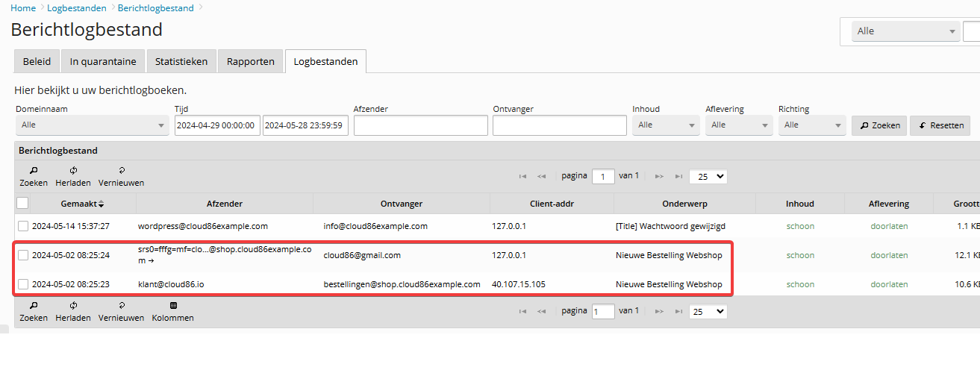
Task: Go to previous page in top pager
Action: [542, 177]
